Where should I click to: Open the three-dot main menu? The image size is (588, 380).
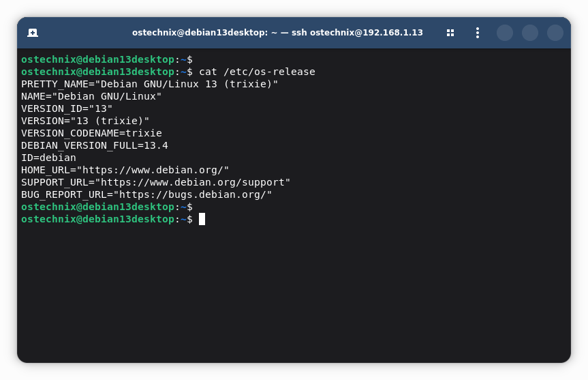click(x=478, y=33)
